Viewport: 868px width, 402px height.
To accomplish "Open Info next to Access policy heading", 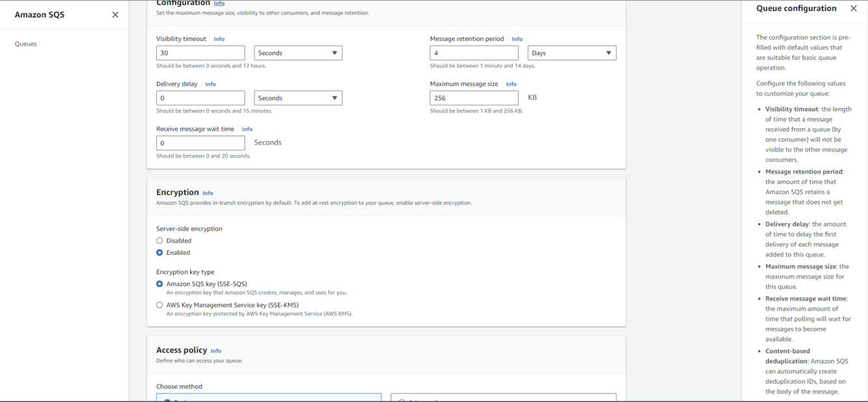I will click(216, 351).
